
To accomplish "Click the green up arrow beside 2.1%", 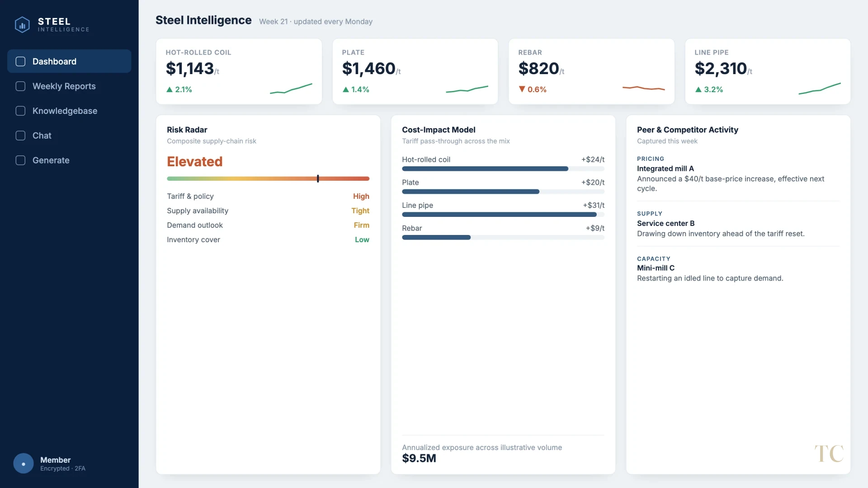I will [170, 89].
